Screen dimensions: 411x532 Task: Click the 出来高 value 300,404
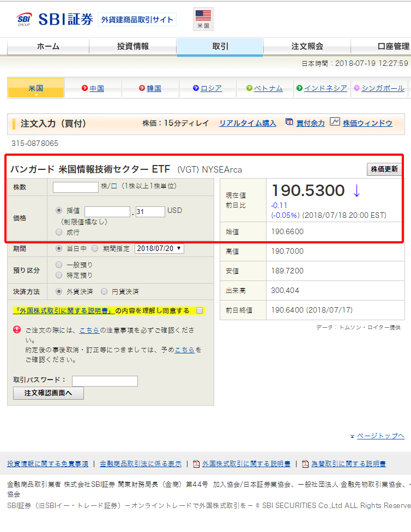pos(285,290)
